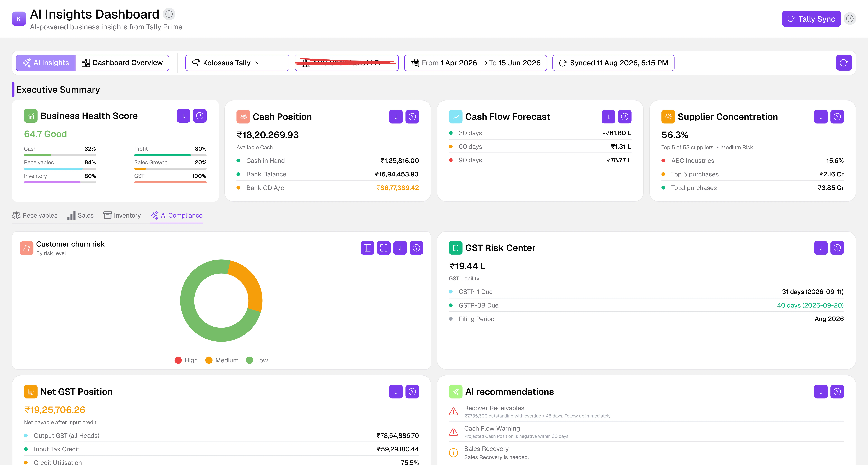Download the Business Health Score card
Screen dimensions: 868x465
[183, 116]
